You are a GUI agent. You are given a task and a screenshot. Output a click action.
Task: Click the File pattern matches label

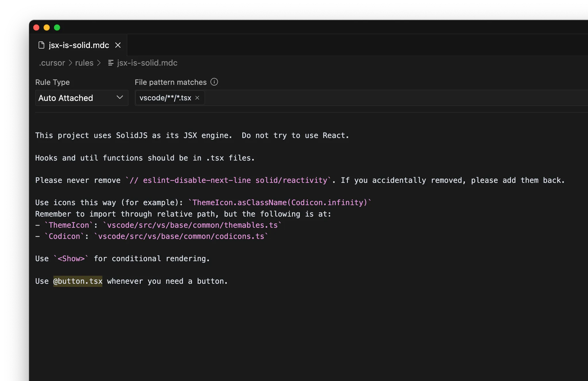[171, 82]
